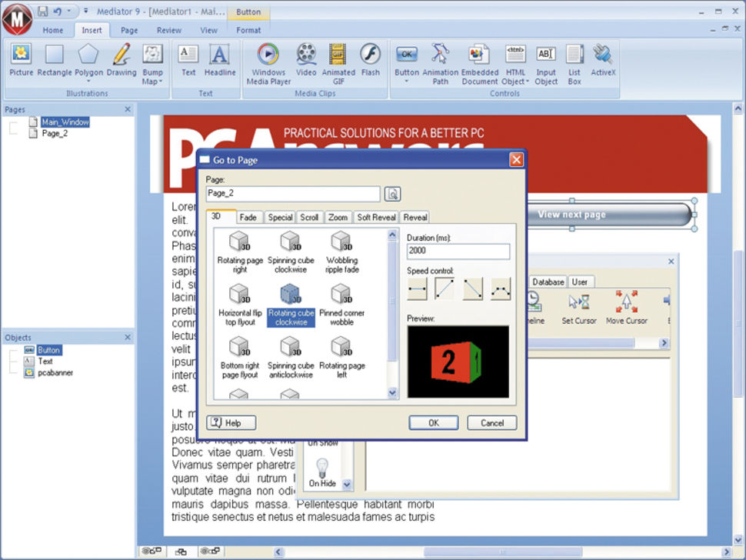Insert a Text object

pos(188,59)
